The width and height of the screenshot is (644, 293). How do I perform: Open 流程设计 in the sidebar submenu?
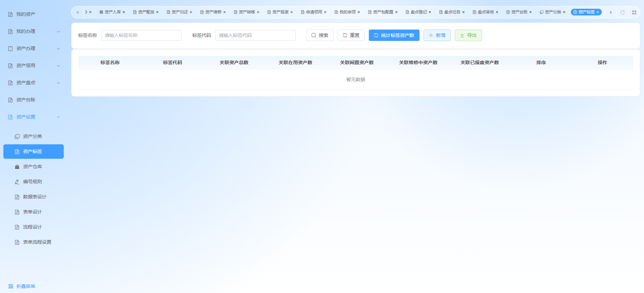point(34,227)
